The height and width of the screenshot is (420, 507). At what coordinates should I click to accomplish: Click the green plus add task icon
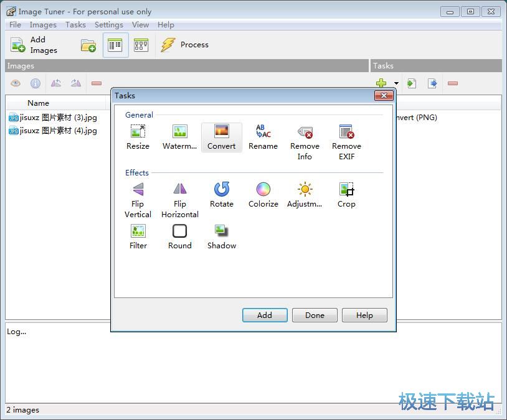(x=381, y=83)
